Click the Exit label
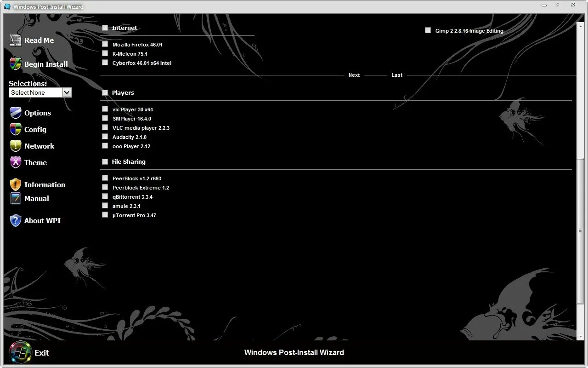588x368 pixels. pyautogui.click(x=42, y=353)
